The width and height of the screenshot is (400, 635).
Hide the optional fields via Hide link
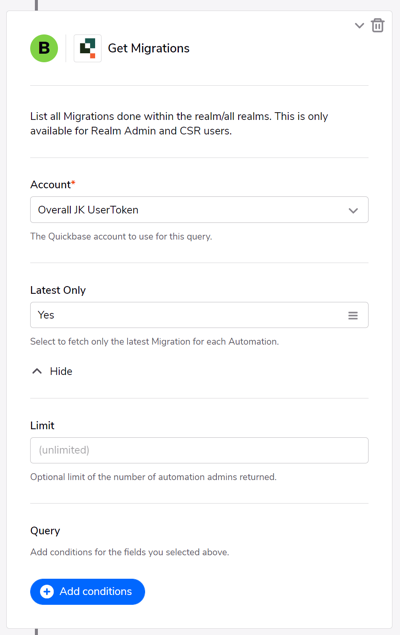tap(61, 371)
